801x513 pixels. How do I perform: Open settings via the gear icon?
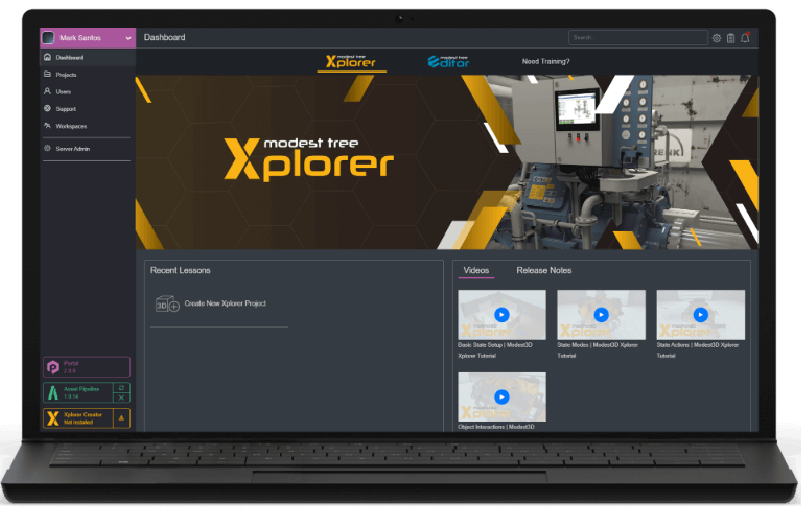tap(717, 38)
